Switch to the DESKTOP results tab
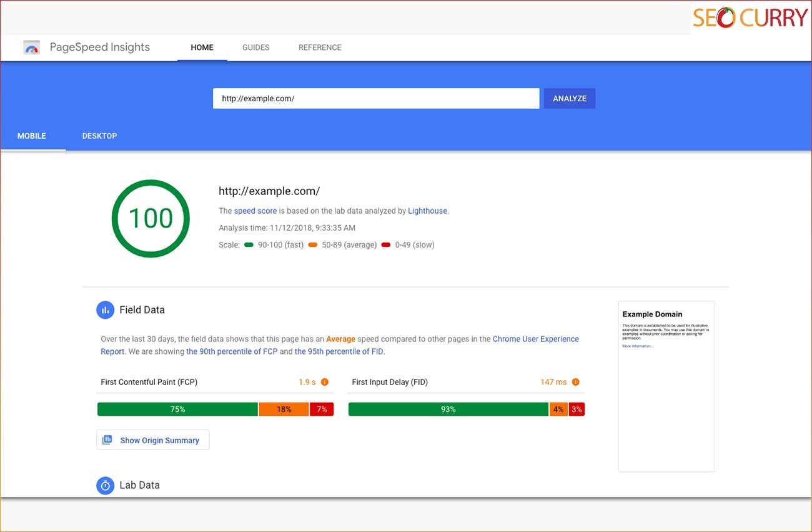The image size is (812, 532). pos(100,136)
